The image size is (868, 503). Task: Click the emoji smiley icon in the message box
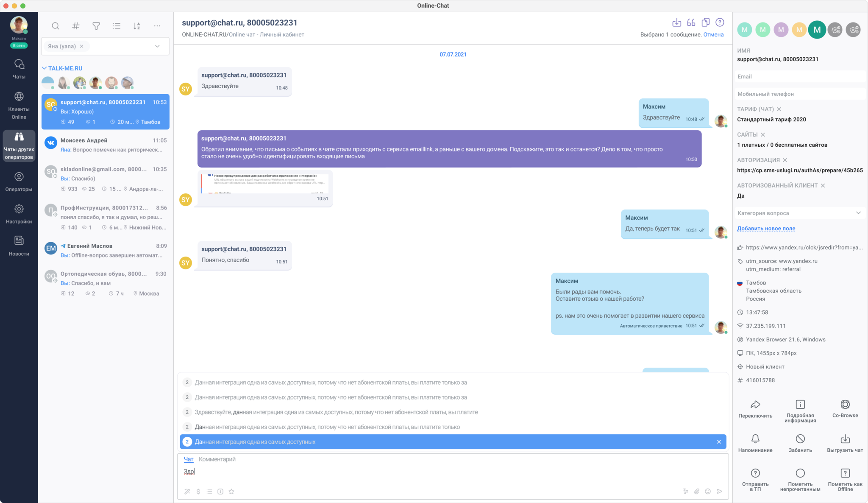coord(707,491)
